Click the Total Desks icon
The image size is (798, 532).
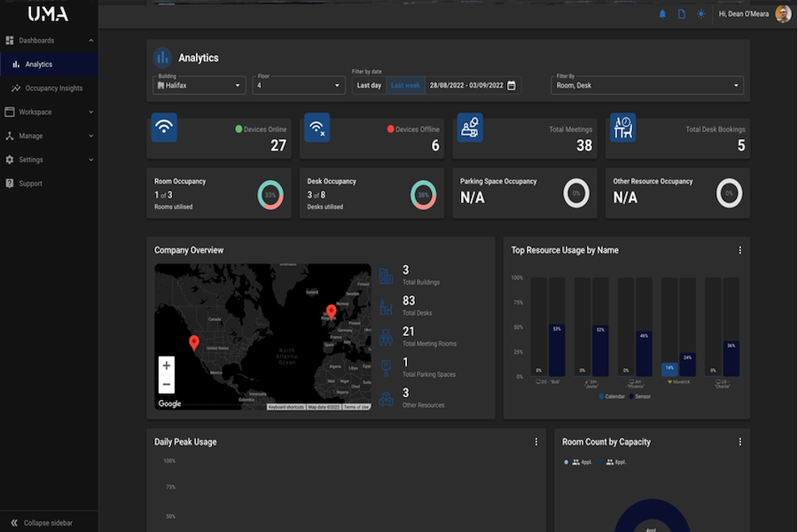coord(386,307)
